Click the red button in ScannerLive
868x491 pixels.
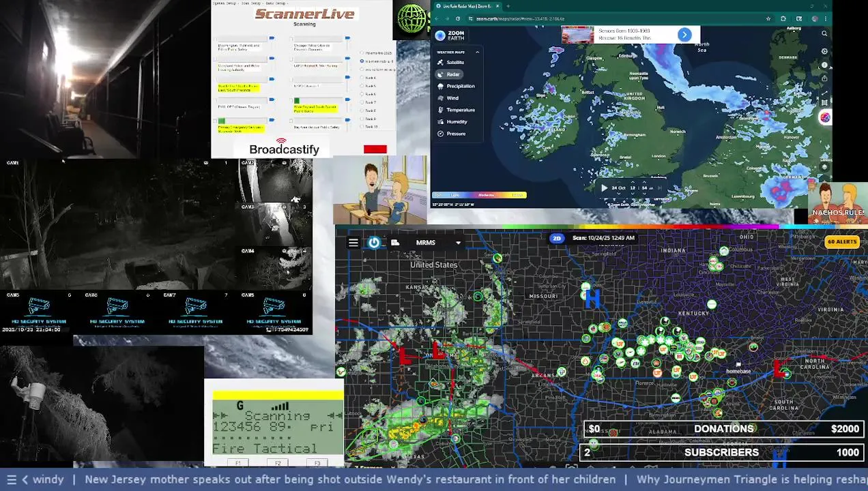(375, 149)
